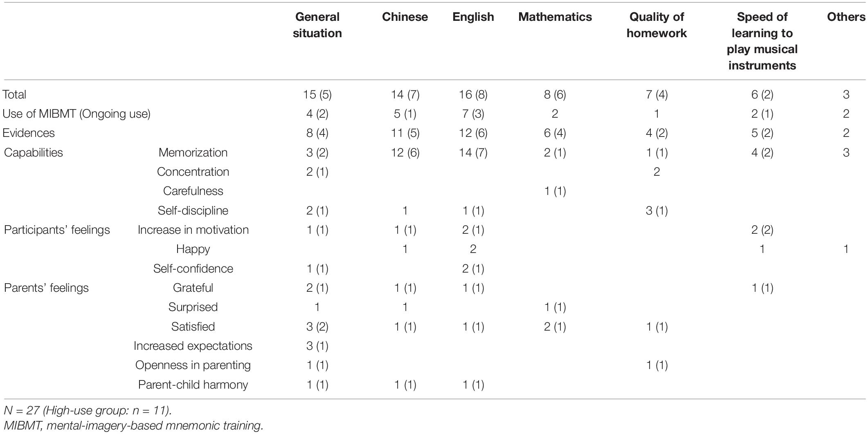This screenshot has height=434, width=868.
Task: Select the Total row label
Action: [x=14, y=94]
